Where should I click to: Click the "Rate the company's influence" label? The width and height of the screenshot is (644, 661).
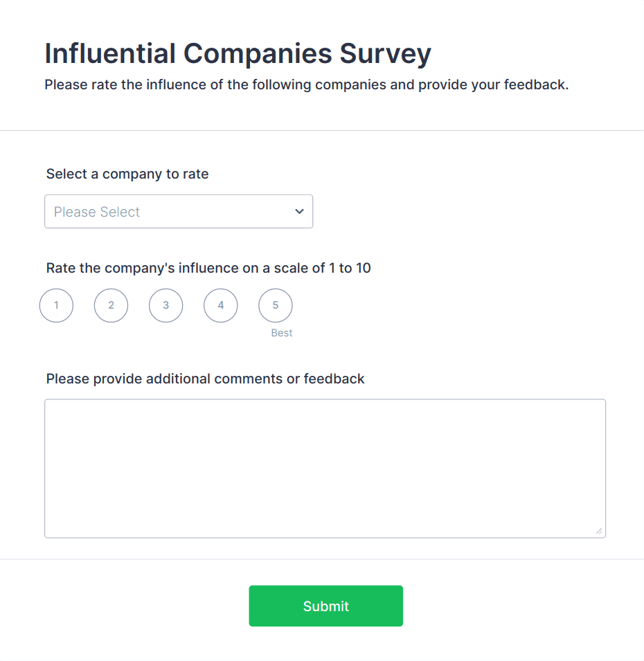pos(208,268)
